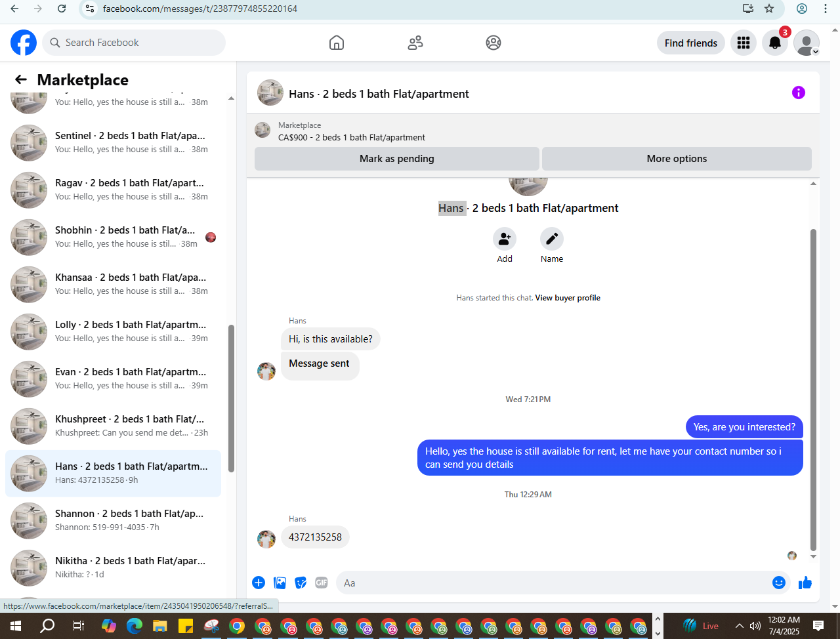
Task: Open Khushpreet conversation
Action: coord(113,426)
